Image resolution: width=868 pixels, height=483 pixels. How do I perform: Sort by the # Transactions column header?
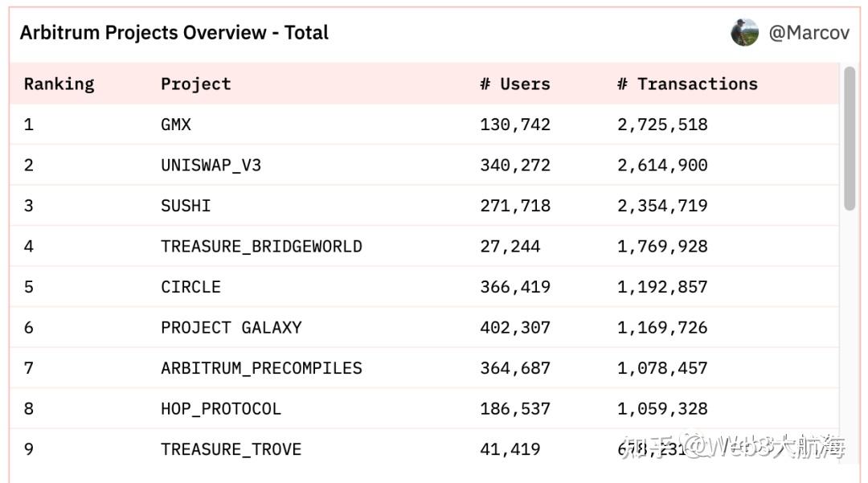point(687,84)
